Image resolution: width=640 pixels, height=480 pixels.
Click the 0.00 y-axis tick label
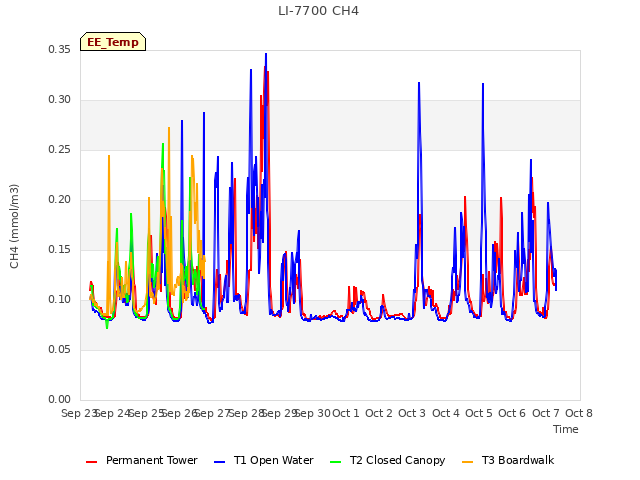[x=60, y=399]
